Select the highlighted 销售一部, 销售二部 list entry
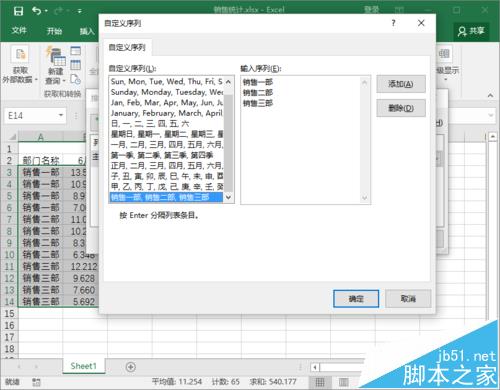 click(167, 197)
